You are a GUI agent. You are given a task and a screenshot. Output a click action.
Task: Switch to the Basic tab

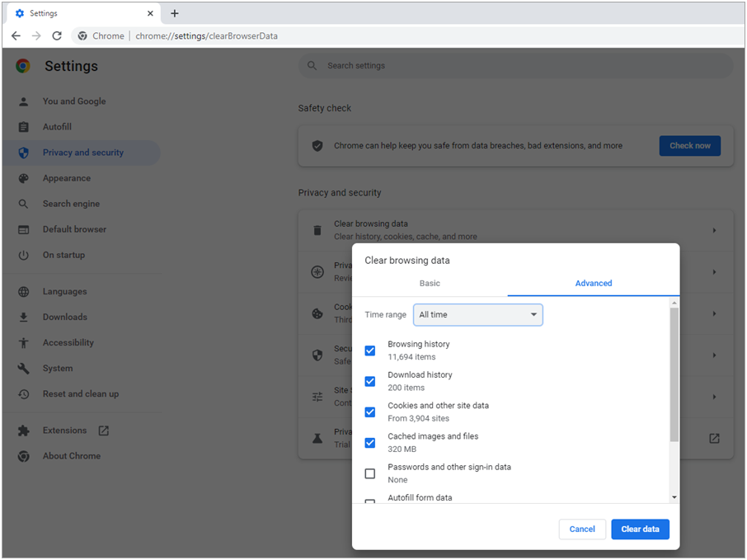click(x=430, y=283)
